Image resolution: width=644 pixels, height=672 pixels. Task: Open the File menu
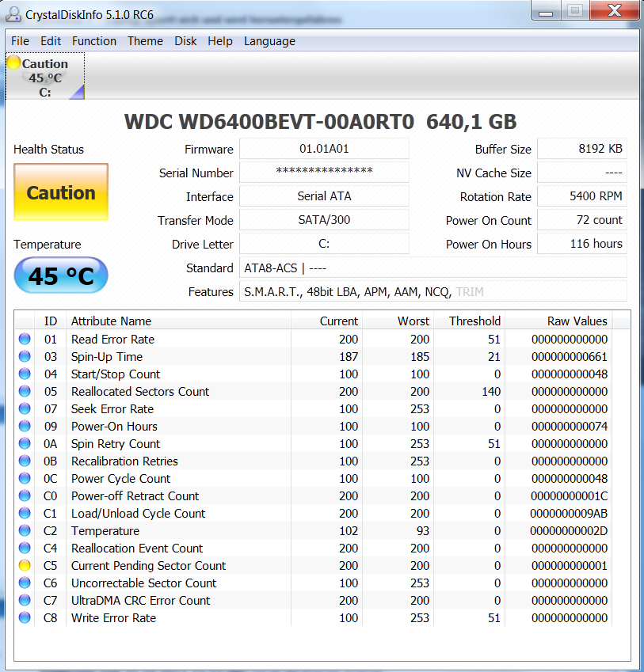click(x=20, y=41)
